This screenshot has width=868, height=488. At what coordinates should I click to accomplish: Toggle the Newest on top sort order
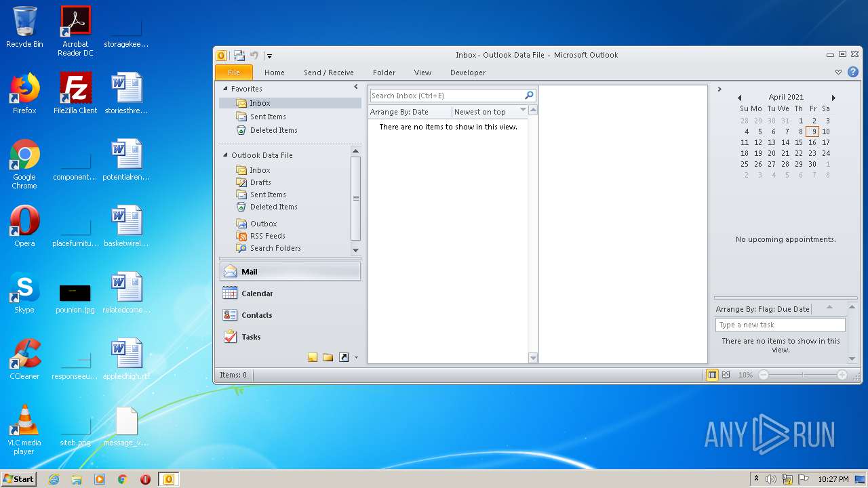(490, 112)
